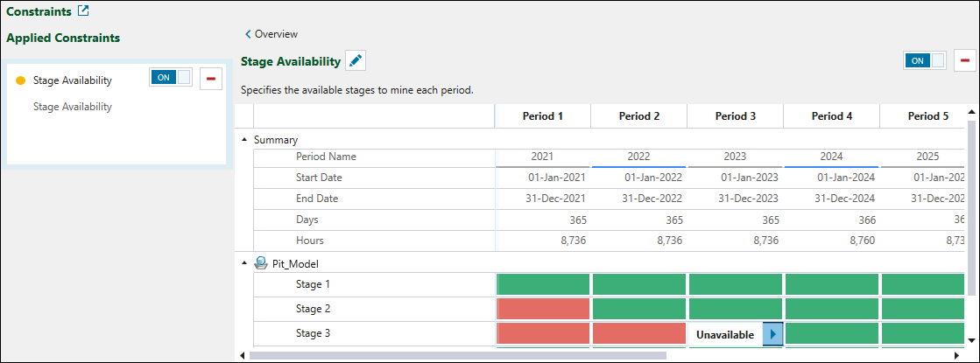Collapse the Summary section
This screenshot has height=363, width=980.
point(244,139)
